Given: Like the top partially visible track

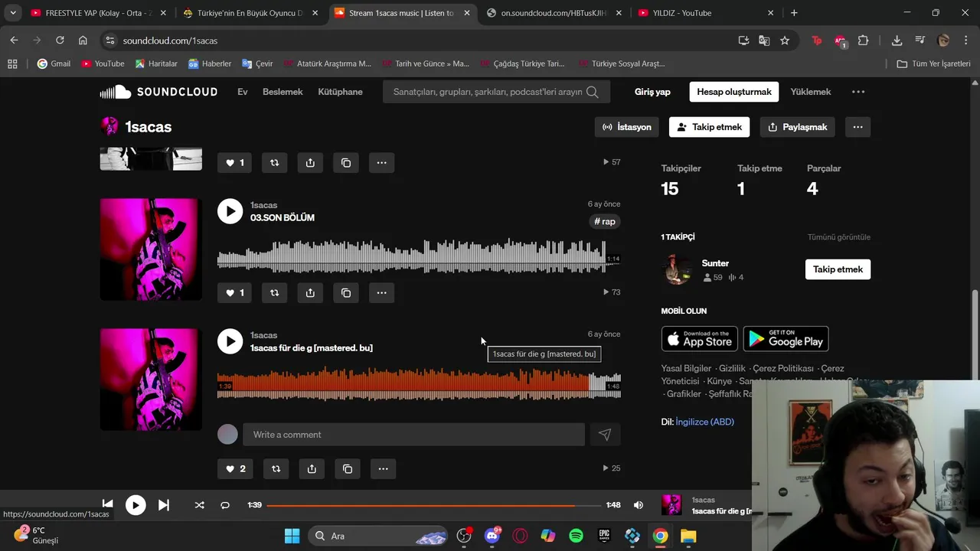Looking at the screenshot, I should click(x=235, y=162).
